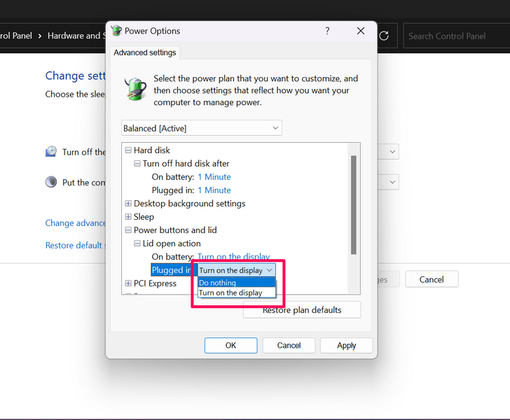Select the Advanced settings tab
Viewport: 510px width, 420px height.
pos(145,52)
